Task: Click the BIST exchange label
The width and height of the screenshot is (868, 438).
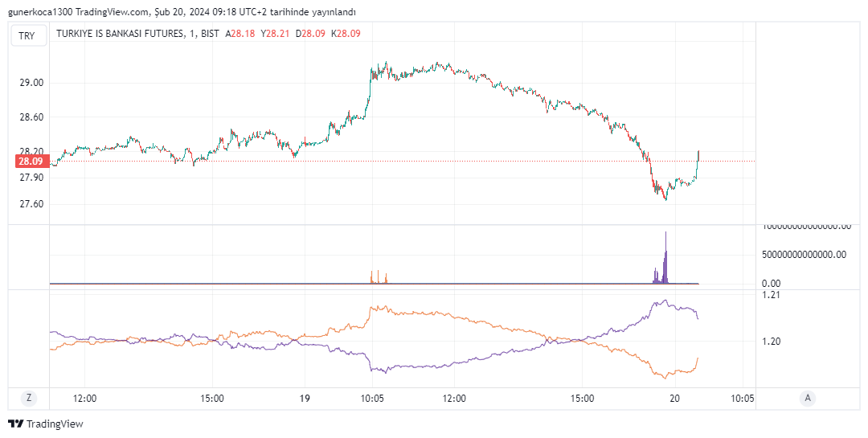Action: [210, 34]
